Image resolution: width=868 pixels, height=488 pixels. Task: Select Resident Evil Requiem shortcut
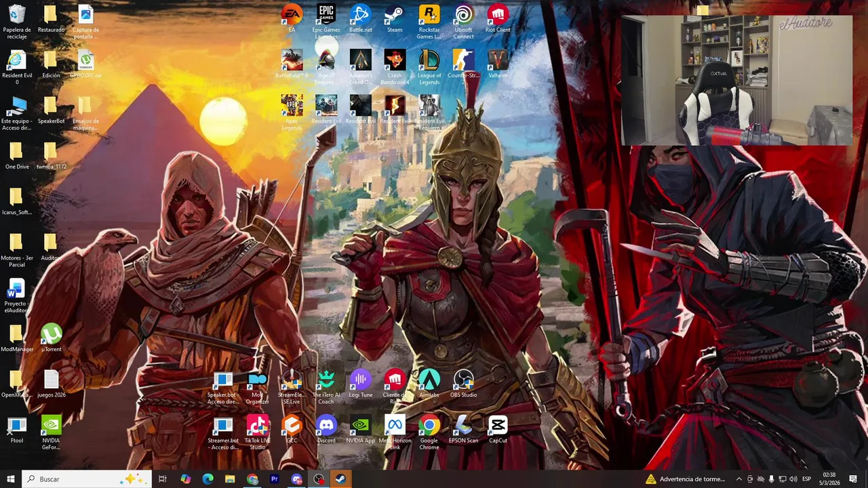coord(429,113)
